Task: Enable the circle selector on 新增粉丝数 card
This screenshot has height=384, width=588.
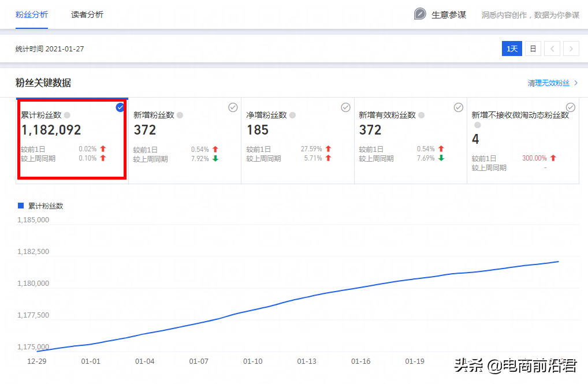Action: (233, 107)
